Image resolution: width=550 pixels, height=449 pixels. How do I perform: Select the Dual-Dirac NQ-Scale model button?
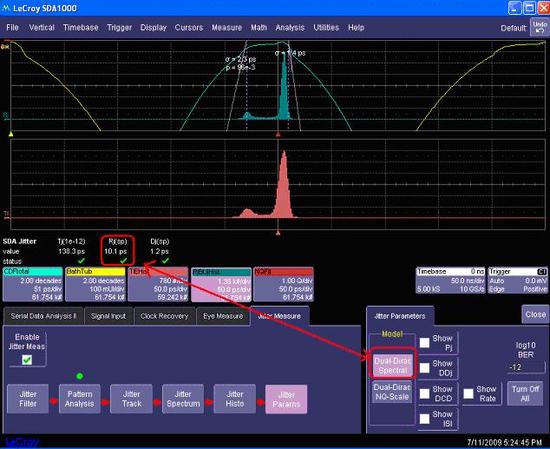point(392,392)
